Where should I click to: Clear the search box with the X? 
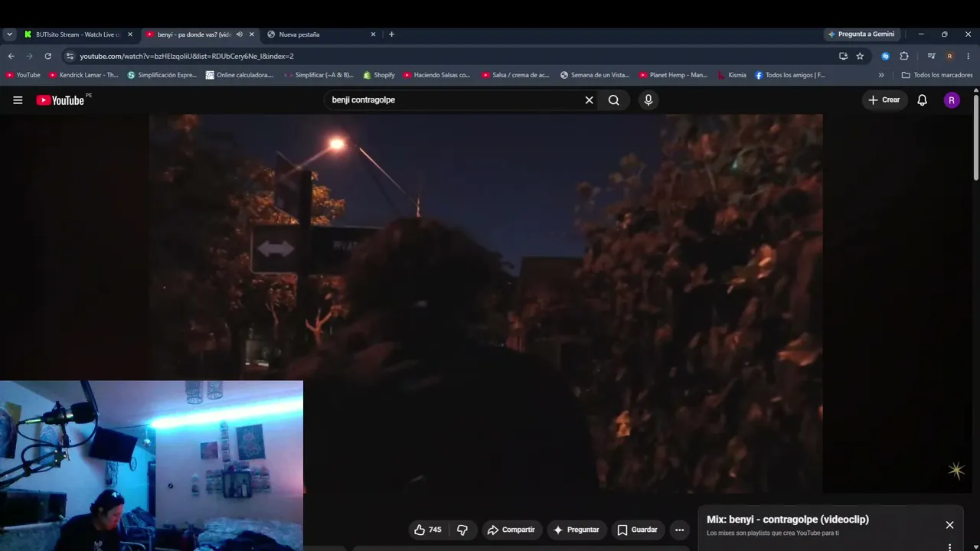pyautogui.click(x=590, y=100)
